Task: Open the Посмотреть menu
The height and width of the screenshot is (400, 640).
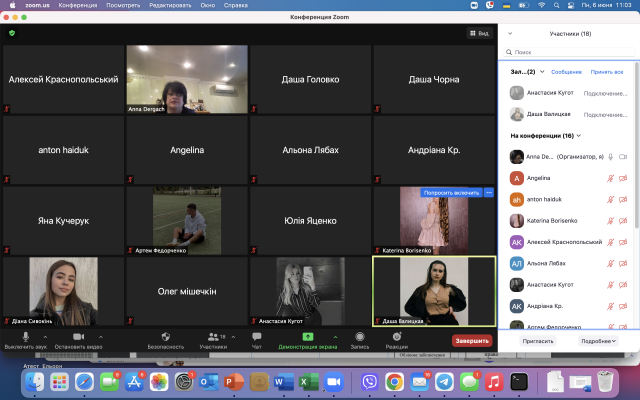Action: (123, 5)
